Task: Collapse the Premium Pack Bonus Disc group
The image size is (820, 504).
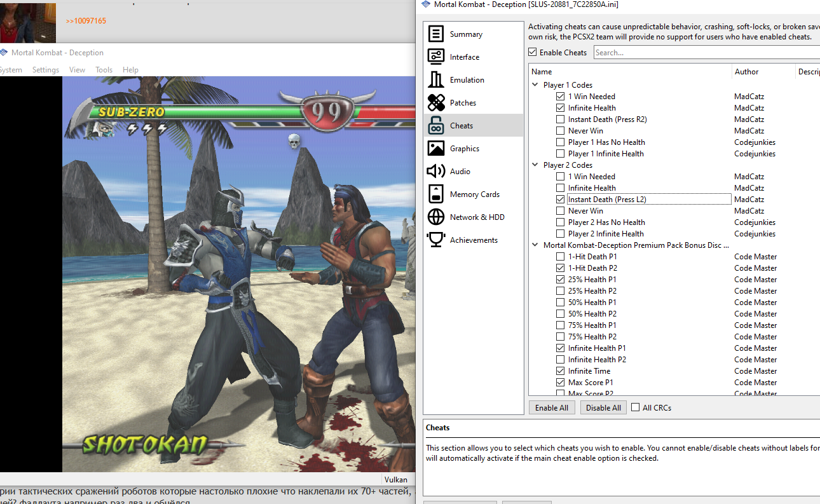Action: (x=535, y=245)
